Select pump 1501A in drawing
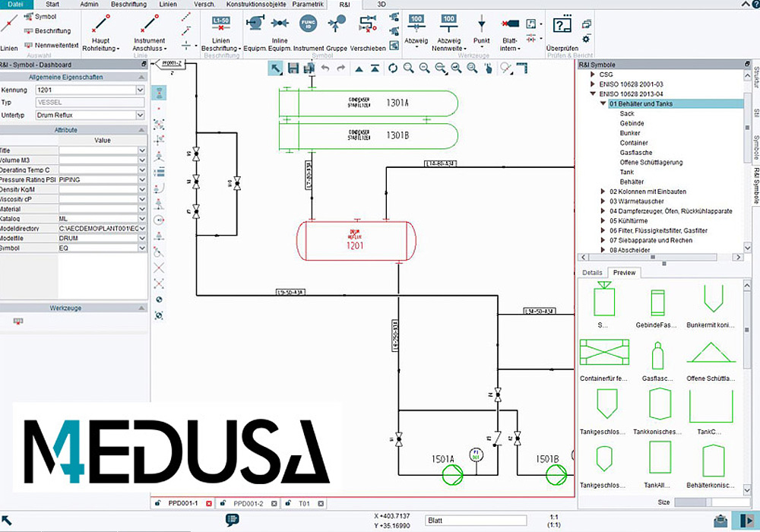 click(452, 474)
